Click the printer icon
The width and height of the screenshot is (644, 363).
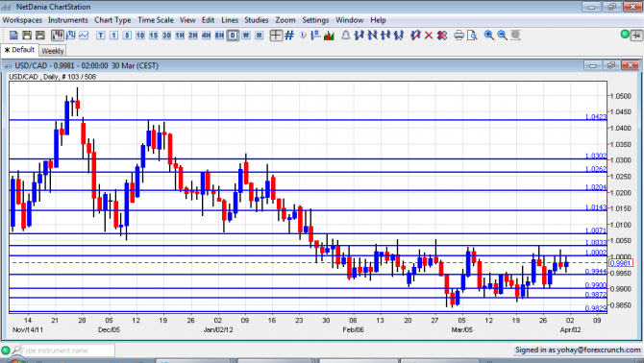tap(458, 36)
